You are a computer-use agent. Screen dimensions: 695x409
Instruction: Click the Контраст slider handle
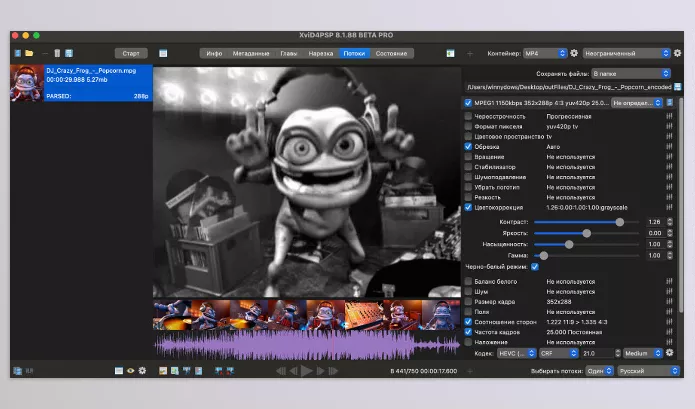[620, 222]
